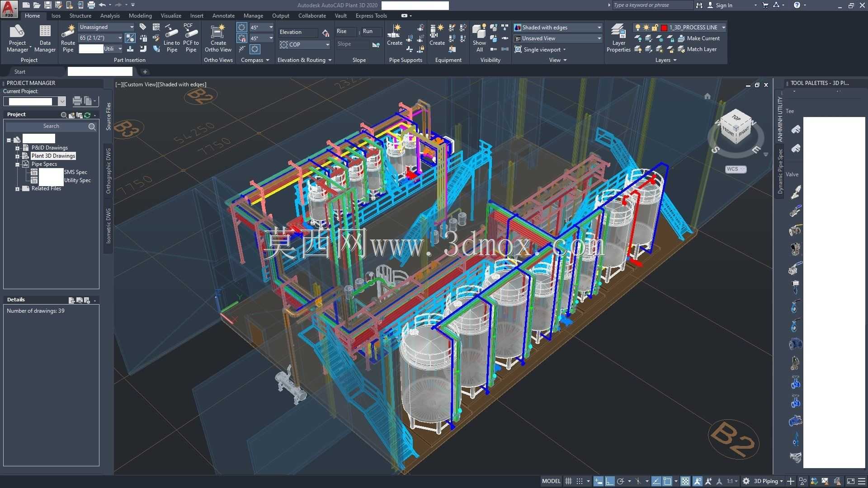Click the Autodesk App Store cart icon
This screenshot has width=868, height=488.
[765, 5]
